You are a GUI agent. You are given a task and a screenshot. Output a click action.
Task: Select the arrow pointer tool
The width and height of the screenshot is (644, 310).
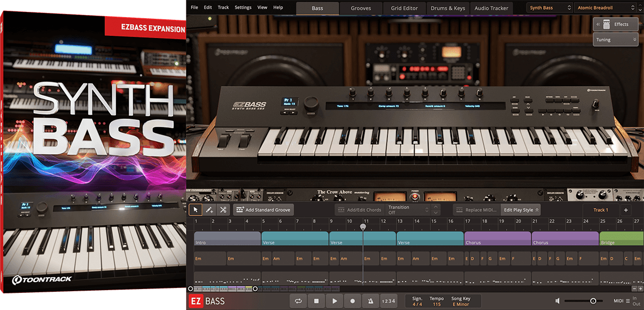click(196, 210)
